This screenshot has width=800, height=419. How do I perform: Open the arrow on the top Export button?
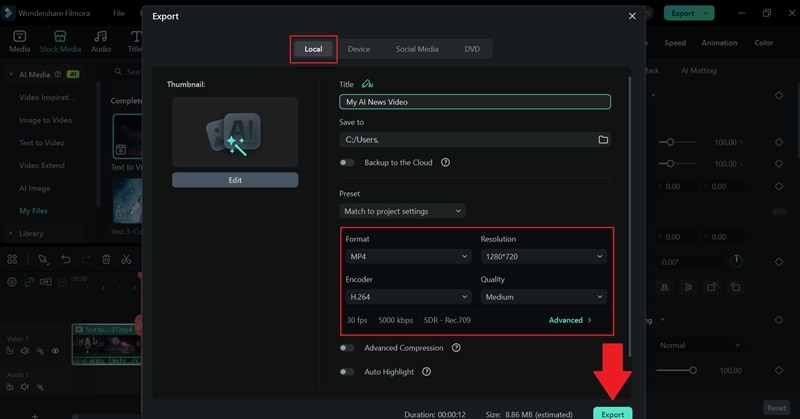coord(706,13)
